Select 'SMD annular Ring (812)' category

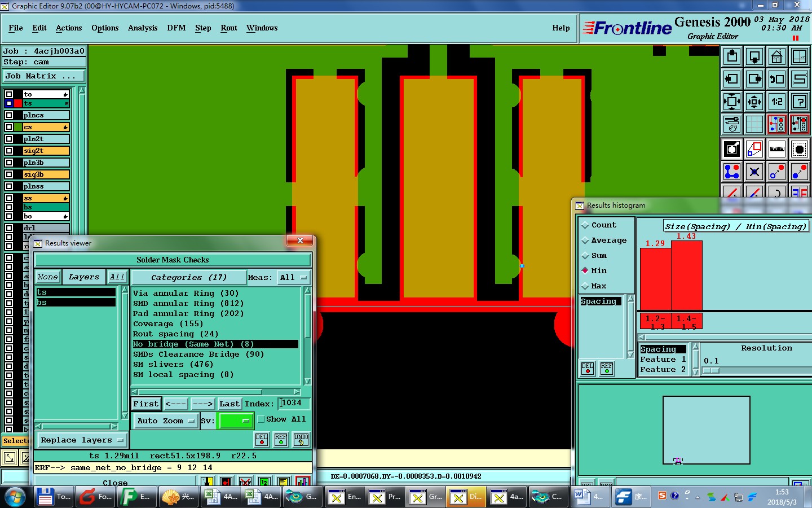coord(188,303)
